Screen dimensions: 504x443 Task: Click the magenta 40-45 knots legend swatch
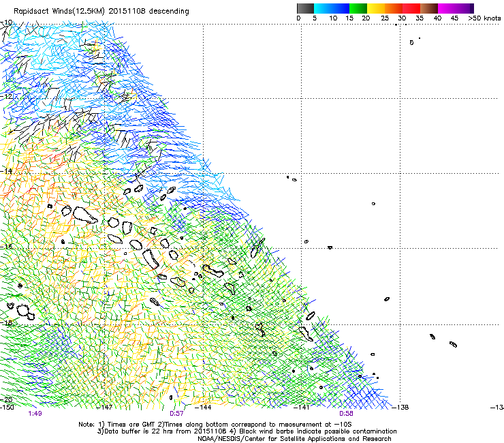pos(447,8)
